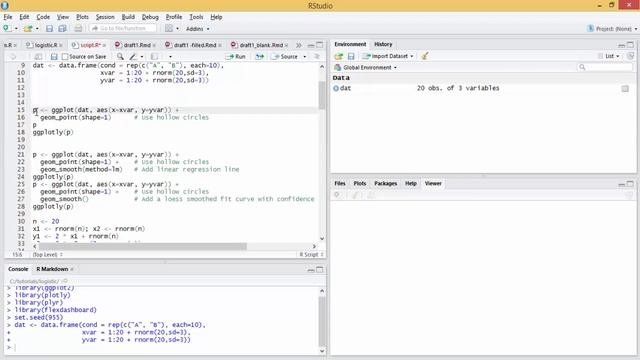This screenshot has width=640, height=360.
Task: Open the Global Environment dropdown
Action: pyautogui.click(x=366, y=67)
